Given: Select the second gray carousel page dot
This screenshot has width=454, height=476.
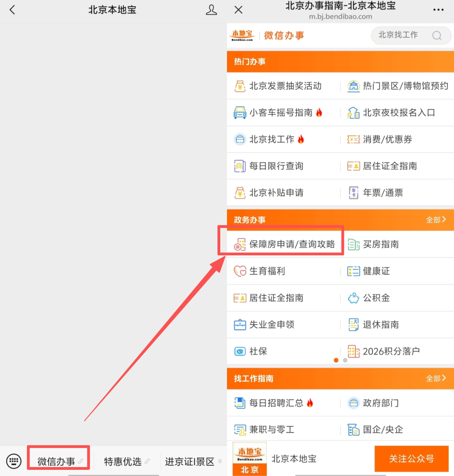Looking at the screenshot, I should pyautogui.click(x=345, y=360).
